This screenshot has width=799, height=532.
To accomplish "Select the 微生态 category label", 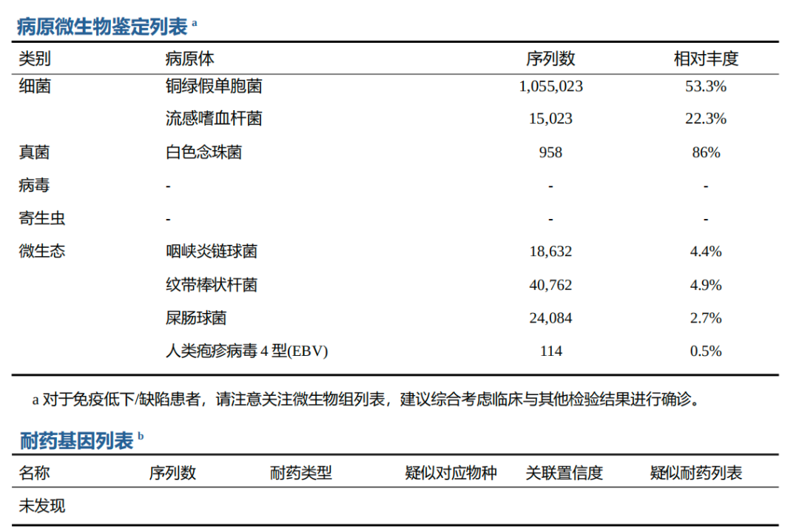I will pos(42,252).
